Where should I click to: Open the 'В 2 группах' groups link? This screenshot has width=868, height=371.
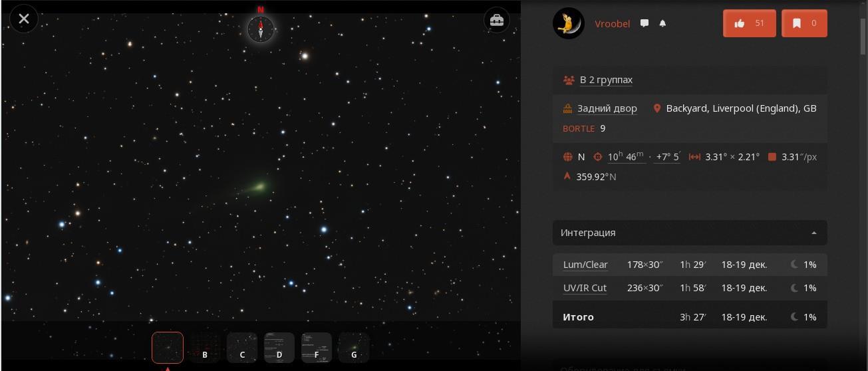(x=606, y=80)
